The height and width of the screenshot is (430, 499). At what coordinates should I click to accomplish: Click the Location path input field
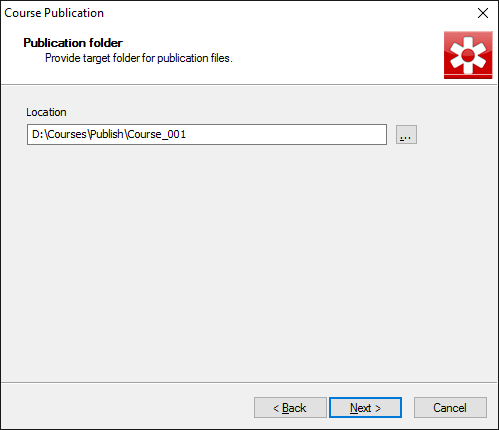(x=207, y=135)
